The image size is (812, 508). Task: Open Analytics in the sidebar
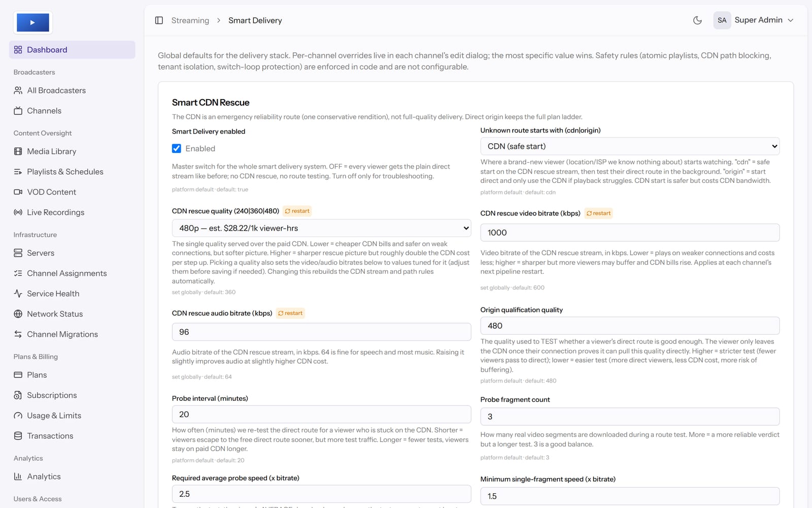pyautogui.click(x=72, y=477)
